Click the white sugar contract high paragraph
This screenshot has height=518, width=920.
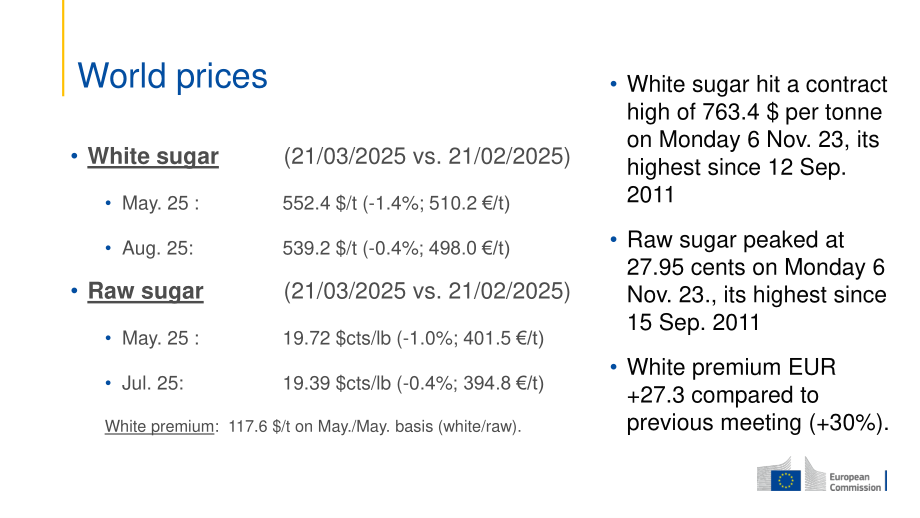(x=757, y=139)
